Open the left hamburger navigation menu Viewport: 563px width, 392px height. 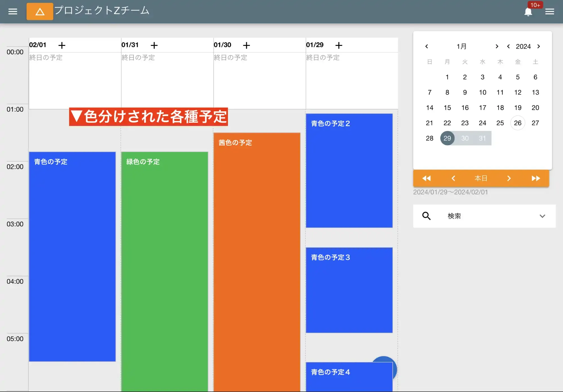pos(12,11)
